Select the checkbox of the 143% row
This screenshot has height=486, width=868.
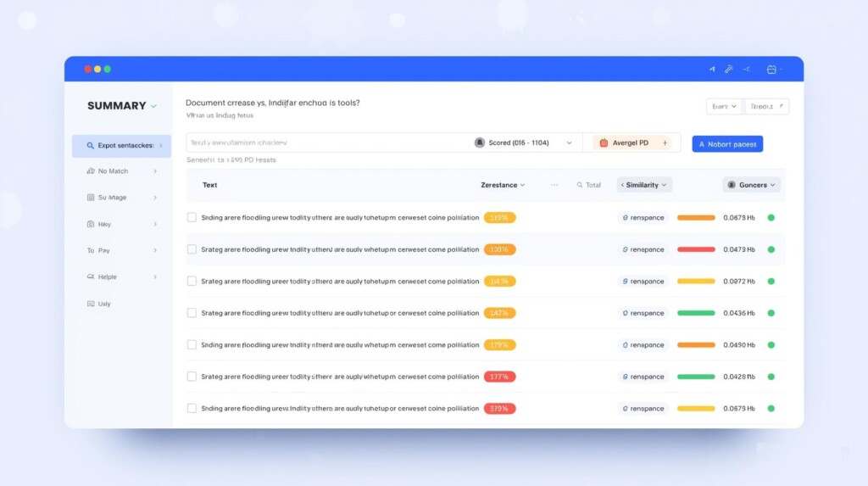pyautogui.click(x=192, y=281)
